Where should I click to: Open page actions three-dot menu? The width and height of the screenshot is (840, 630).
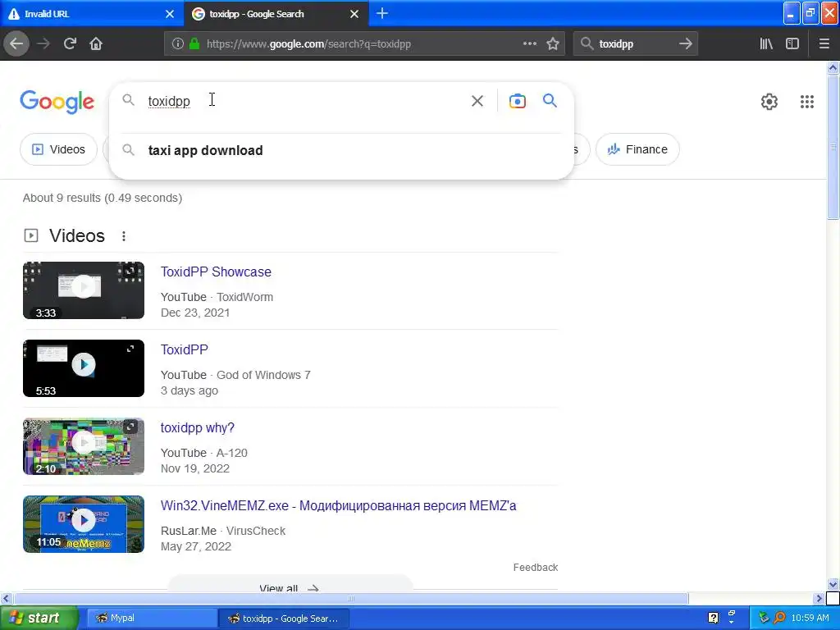pos(530,44)
